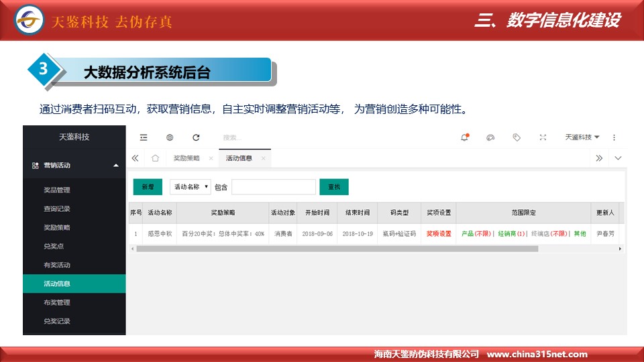Click the home icon tab

tap(155, 158)
